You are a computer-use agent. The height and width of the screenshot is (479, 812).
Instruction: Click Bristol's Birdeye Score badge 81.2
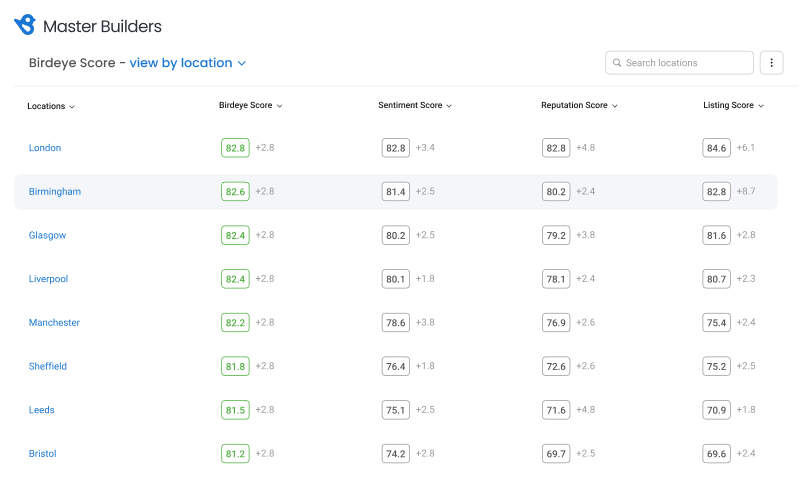click(x=235, y=454)
